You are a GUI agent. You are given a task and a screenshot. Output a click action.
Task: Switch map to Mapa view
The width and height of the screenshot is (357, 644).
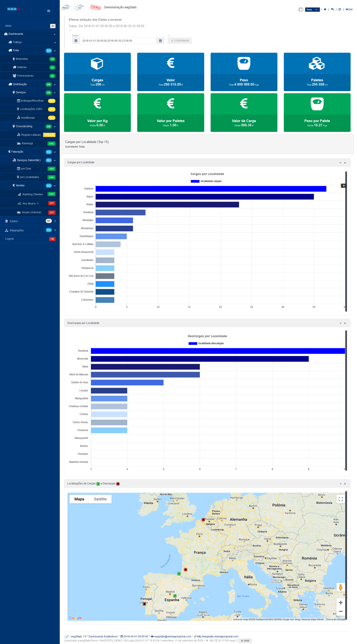point(79,499)
